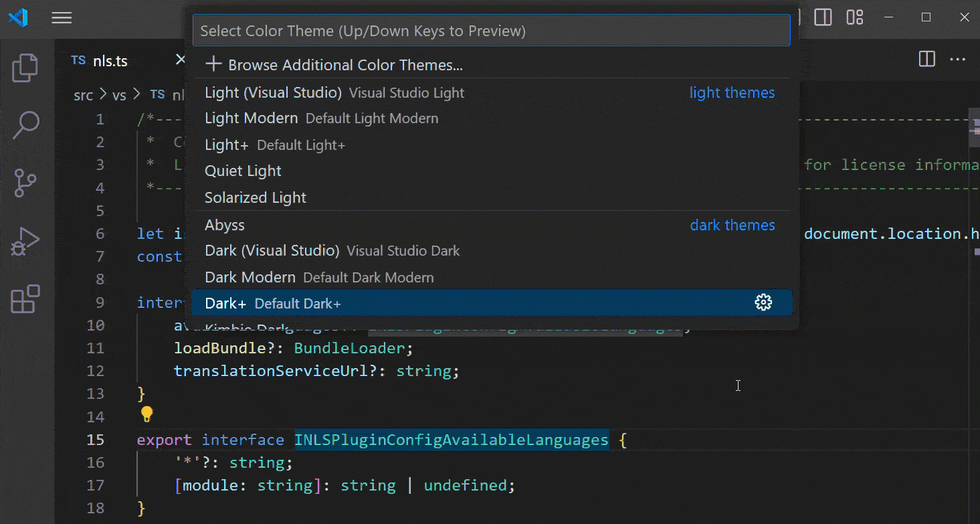
Task: Open the Extensions view icon
Action: [x=25, y=299]
